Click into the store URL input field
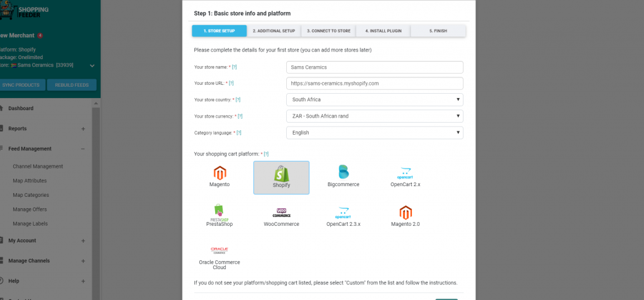The height and width of the screenshot is (300, 644). tap(375, 84)
